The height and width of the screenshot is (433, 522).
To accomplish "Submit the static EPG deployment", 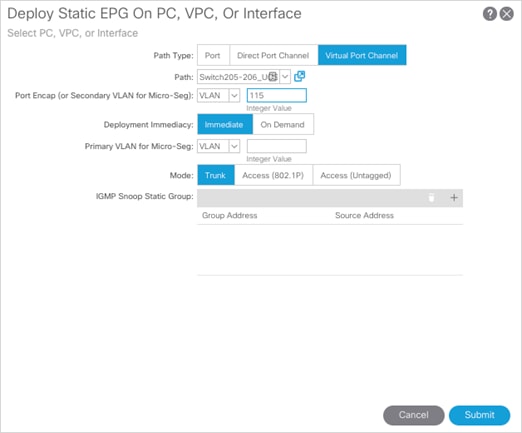I will pos(479,415).
